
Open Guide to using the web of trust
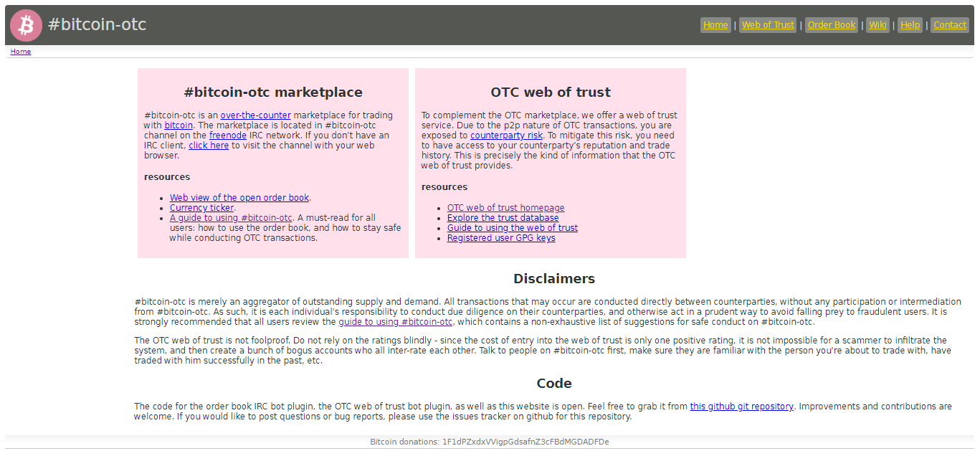(x=512, y=228)
